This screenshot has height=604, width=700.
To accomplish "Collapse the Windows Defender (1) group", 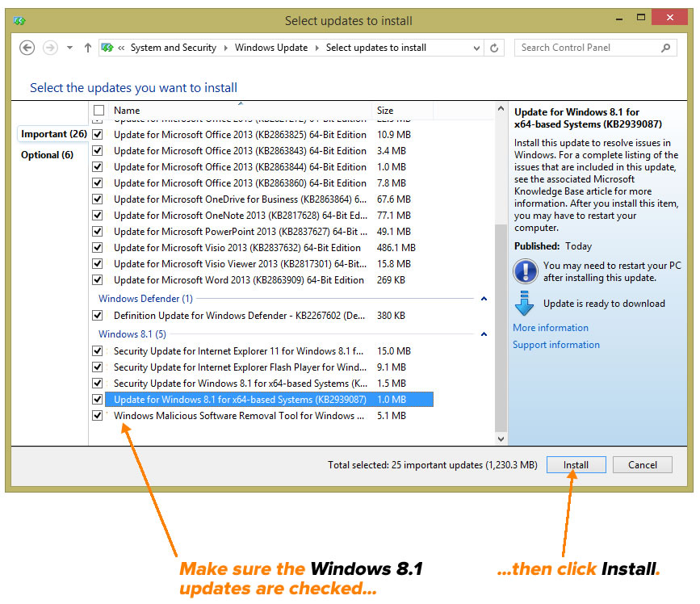I will [x=484, y=299].
